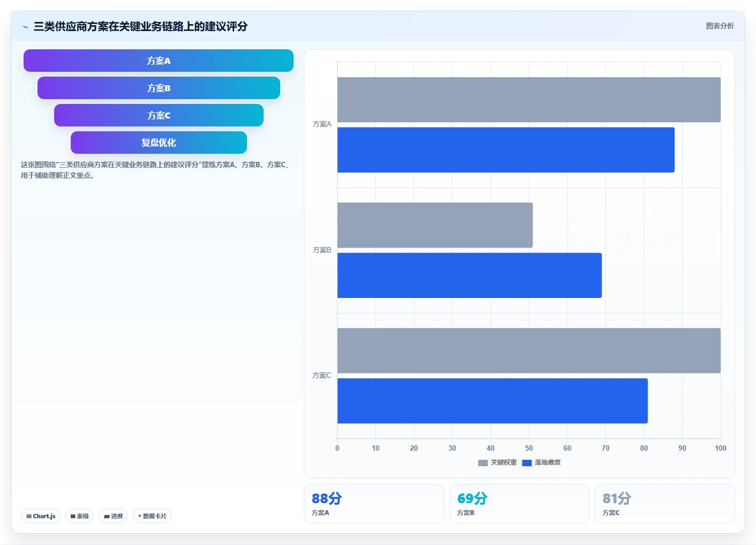Click the x-axis tick value 0
The width and height of the screenshot is (756, 545).
point(337,449)
